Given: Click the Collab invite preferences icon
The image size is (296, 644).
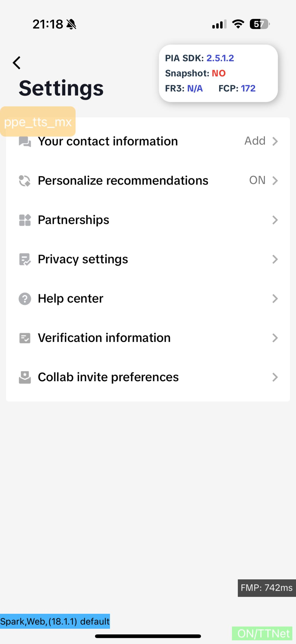Looking at the screenshot, I should [25, 377].
